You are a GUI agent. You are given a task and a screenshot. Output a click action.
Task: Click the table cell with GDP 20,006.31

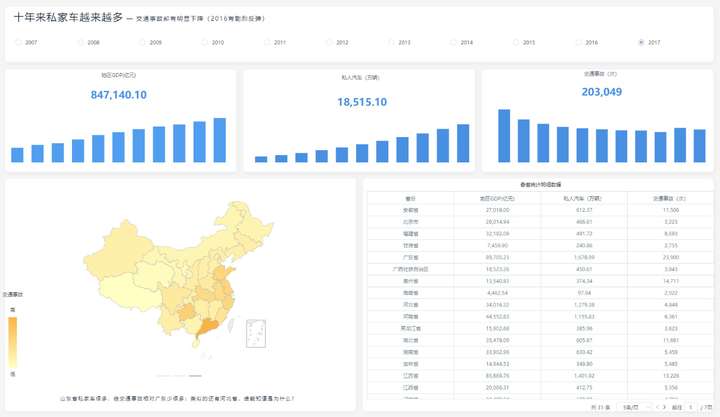[x=497, y=388]
